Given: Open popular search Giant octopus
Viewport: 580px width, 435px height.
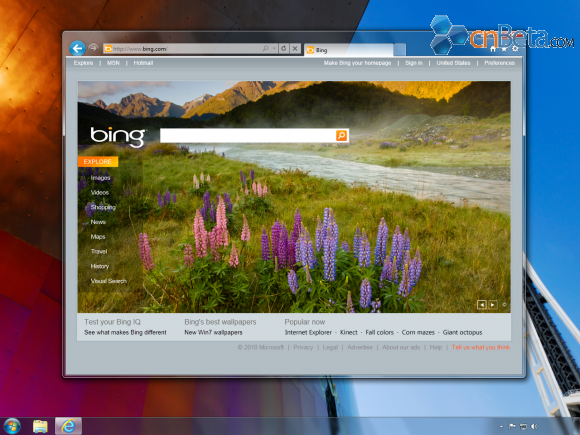Looking at the screenshot, I should tap(462, 333).
